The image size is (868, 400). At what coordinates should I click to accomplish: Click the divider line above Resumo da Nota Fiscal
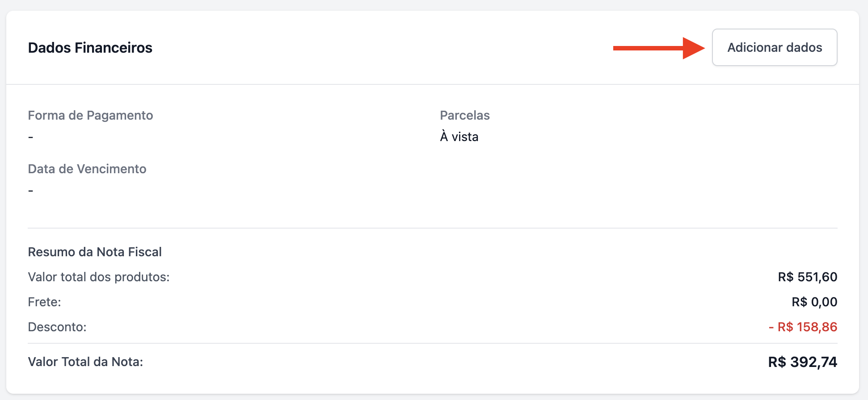(432, 228)
